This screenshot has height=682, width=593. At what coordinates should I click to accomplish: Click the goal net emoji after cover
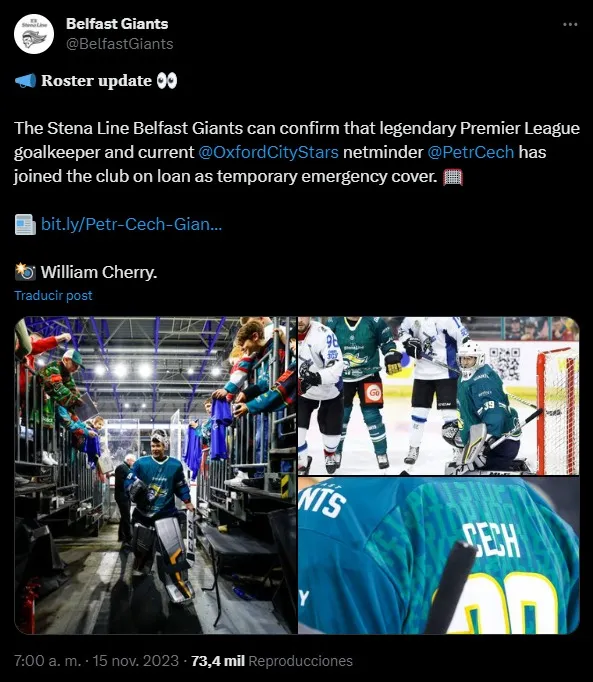click(x=453, y=177)
